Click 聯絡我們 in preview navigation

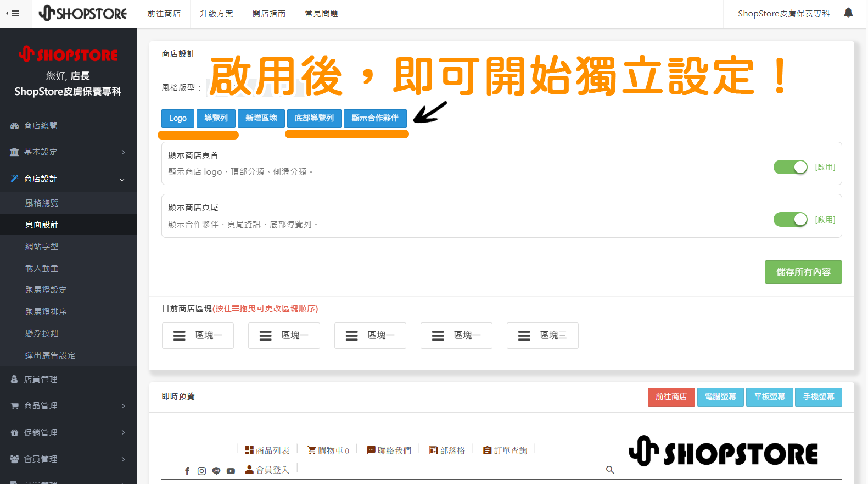(389, 450)
